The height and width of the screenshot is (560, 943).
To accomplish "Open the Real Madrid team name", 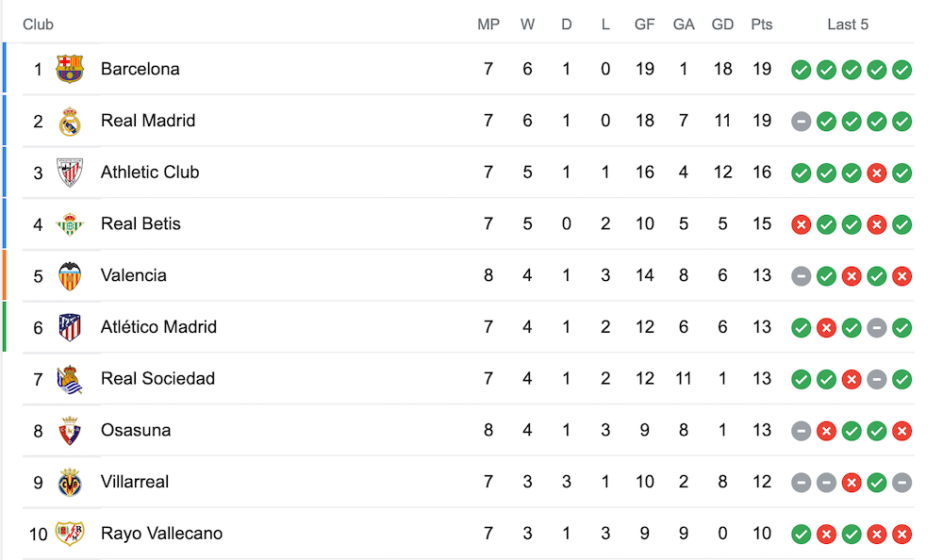I will pos(148,121).
